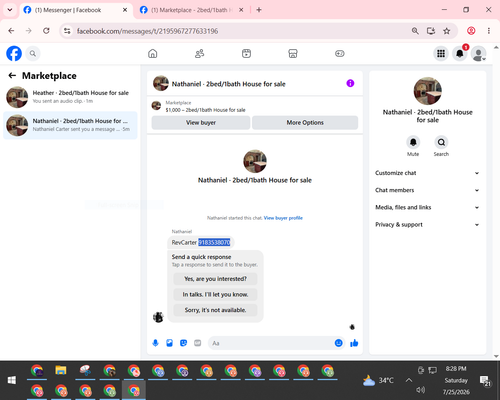Open the account profile avatar menu
This screenshot has height=400, width=500.
[478, 54]
